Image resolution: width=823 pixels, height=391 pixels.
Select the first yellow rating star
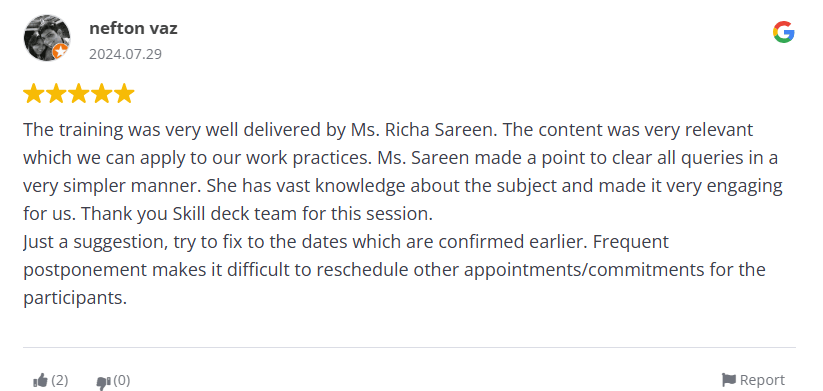(34, 93)
